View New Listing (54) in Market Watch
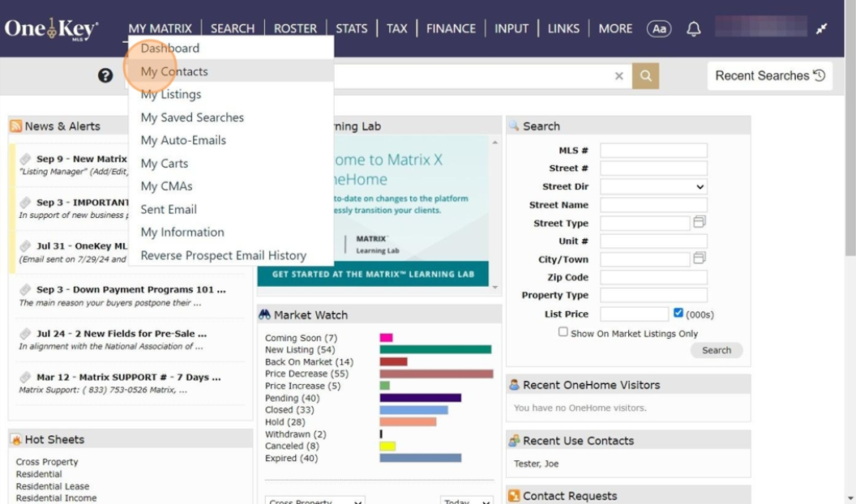This screenshot has height=504, width=856. [300, 349]
